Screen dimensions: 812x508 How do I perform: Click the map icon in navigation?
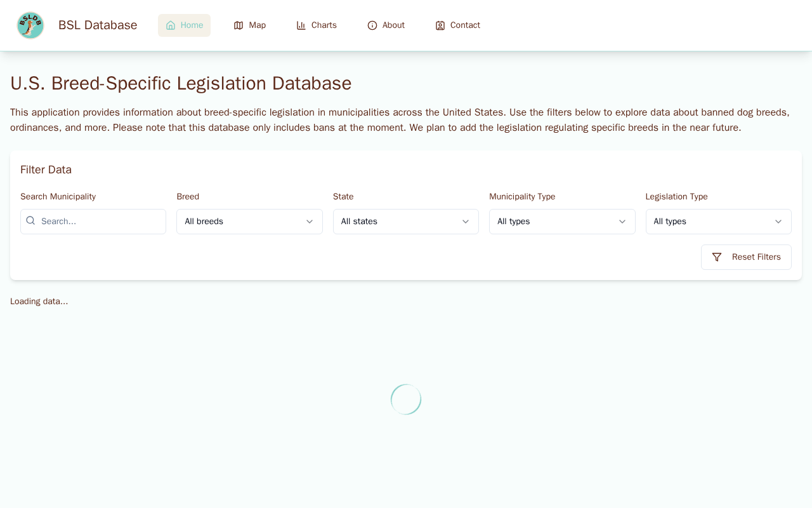239,25
